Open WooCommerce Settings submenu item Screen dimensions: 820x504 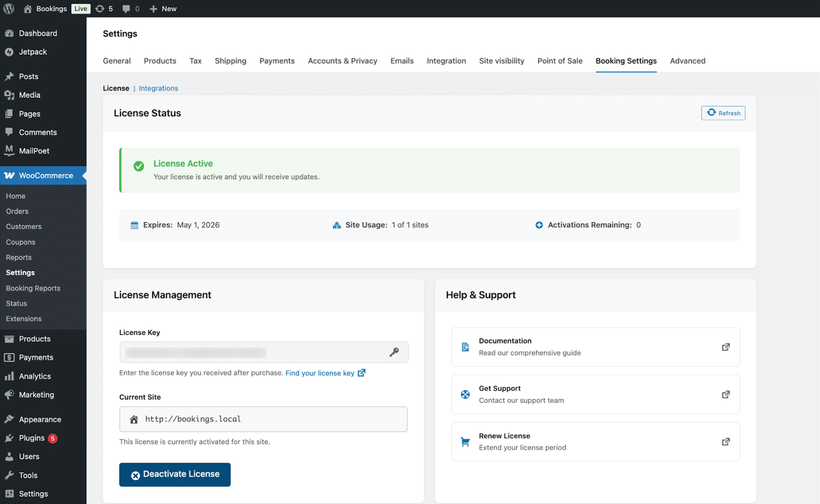[20, 273]
